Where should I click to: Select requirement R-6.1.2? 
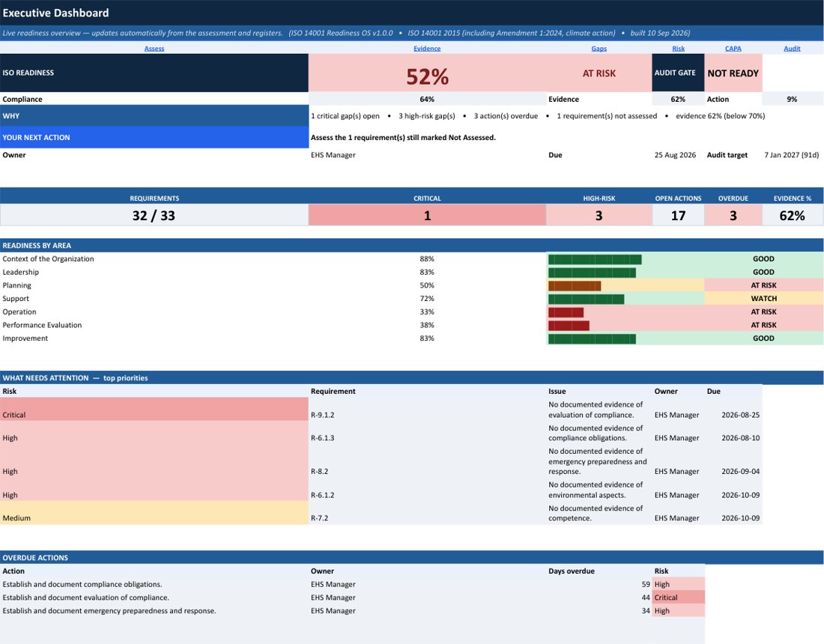[322, 495]
